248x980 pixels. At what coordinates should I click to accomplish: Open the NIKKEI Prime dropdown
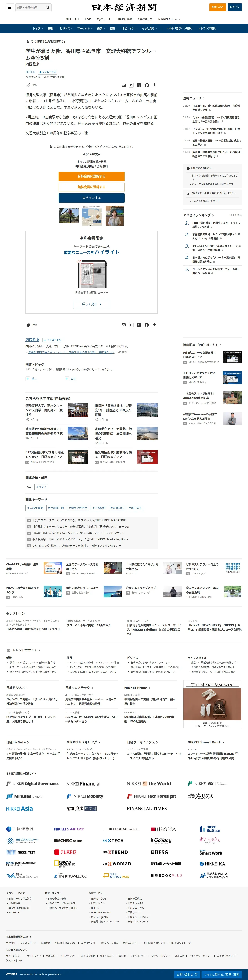tap(169, 19)
